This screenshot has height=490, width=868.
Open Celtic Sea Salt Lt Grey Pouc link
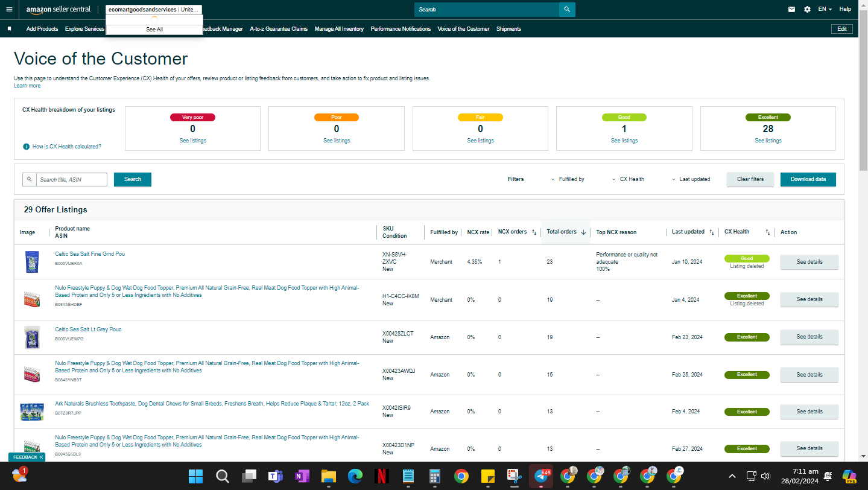tap(88, 329)
